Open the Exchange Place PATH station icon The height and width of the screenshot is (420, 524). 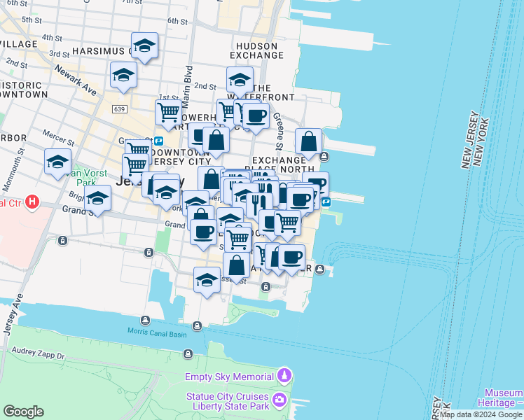click(x=326, y=202)
